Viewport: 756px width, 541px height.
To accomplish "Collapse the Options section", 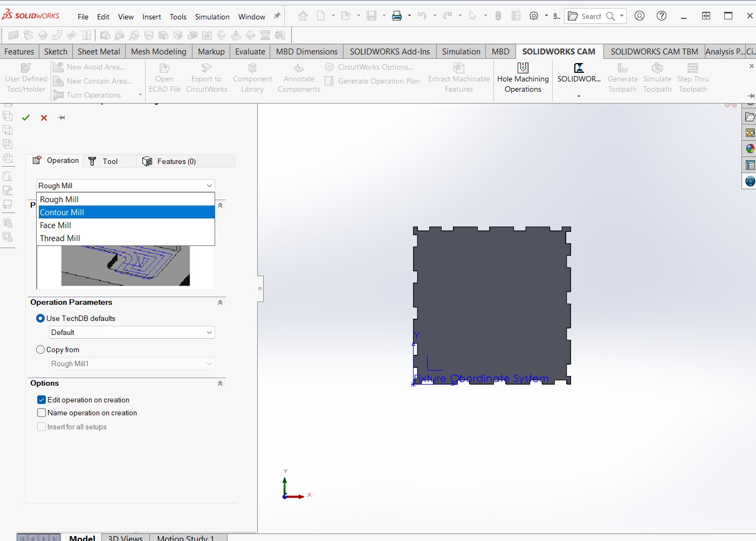I will 220,384.
